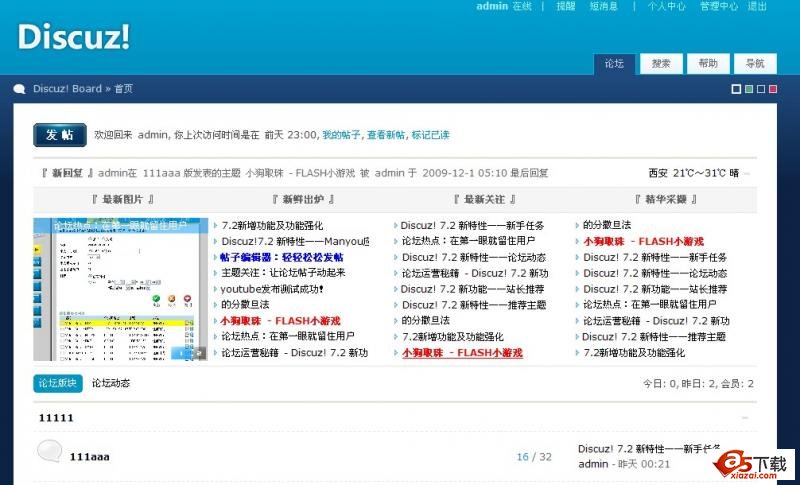Open underlined 小狗取珠 - FLASH小游戏 under 最新关注
The width and height of the screenshot is (800, 485).
462,353
